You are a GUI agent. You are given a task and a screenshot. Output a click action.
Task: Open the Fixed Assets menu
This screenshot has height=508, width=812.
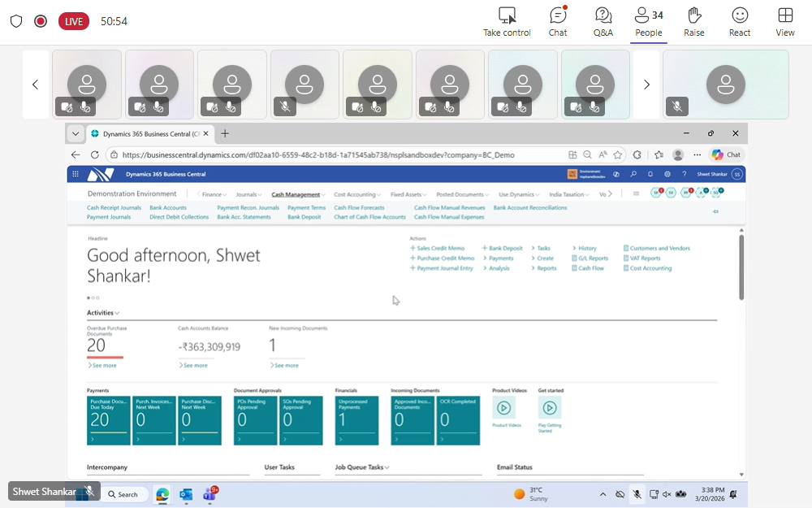pyautogui.click(x=408, y=194)
